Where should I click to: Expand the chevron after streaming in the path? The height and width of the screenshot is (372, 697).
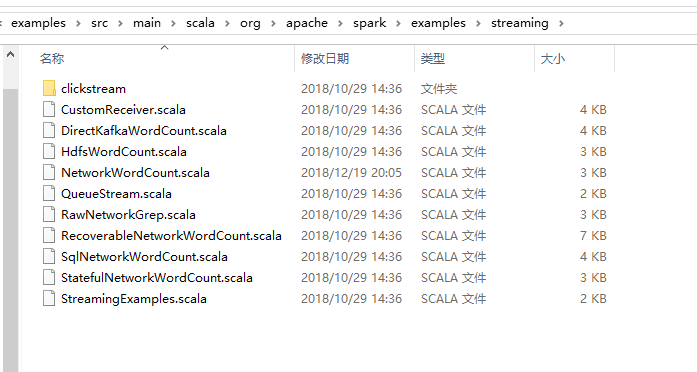point(561,23)
